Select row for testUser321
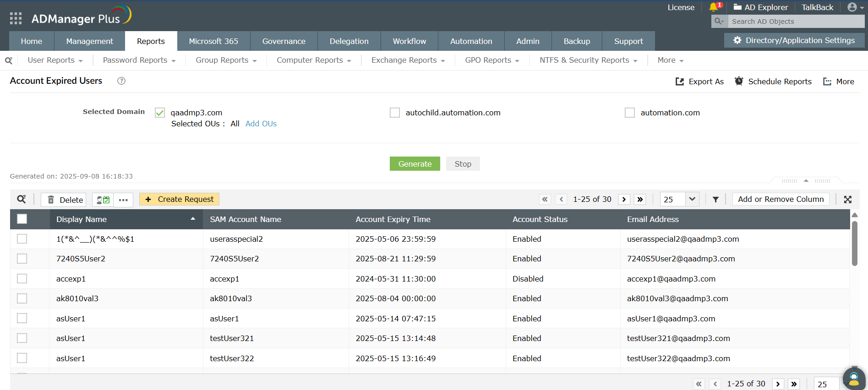The width and height of the screenshot is (868, 390). [22, 338]
